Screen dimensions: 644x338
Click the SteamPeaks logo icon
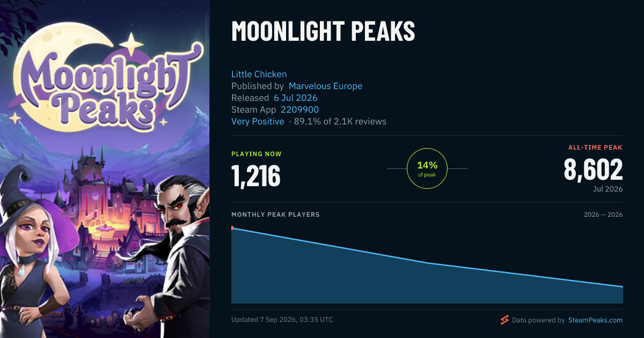(x=504, y=320)
